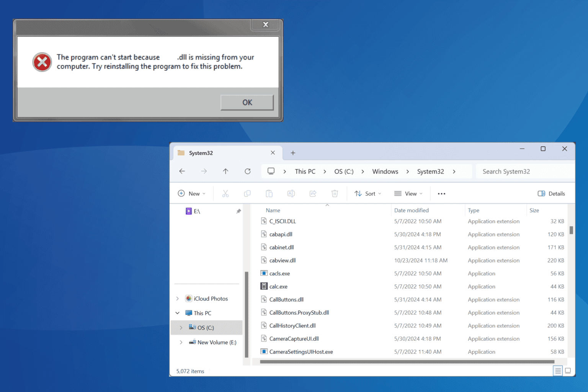
Task: Expand iCloud Photos tree node
Action: [178, 299]
